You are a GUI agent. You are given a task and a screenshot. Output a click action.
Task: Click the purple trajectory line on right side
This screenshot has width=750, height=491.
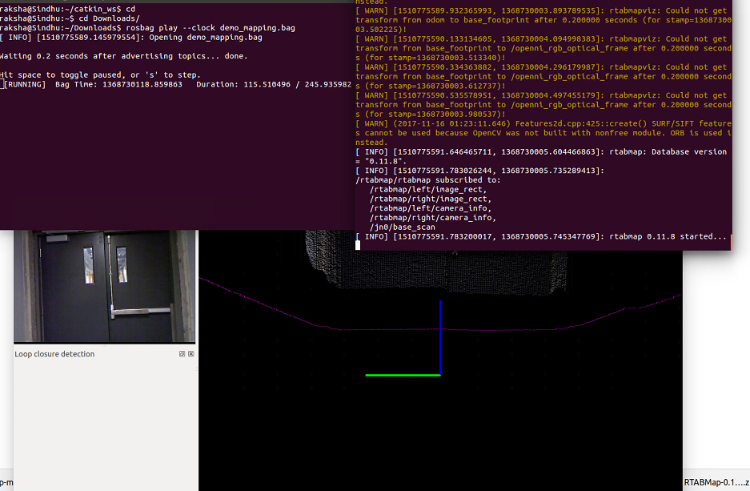point(640,307)
